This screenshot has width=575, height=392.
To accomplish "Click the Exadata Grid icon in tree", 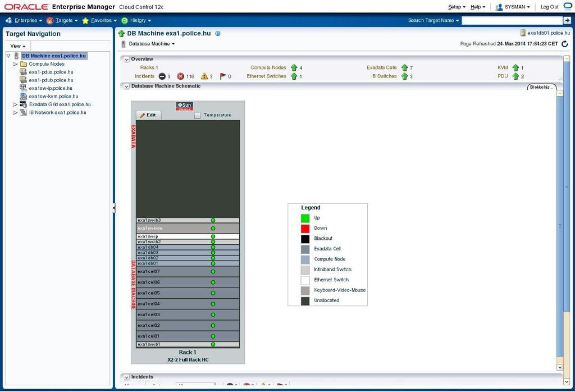I will click(23, 104).
